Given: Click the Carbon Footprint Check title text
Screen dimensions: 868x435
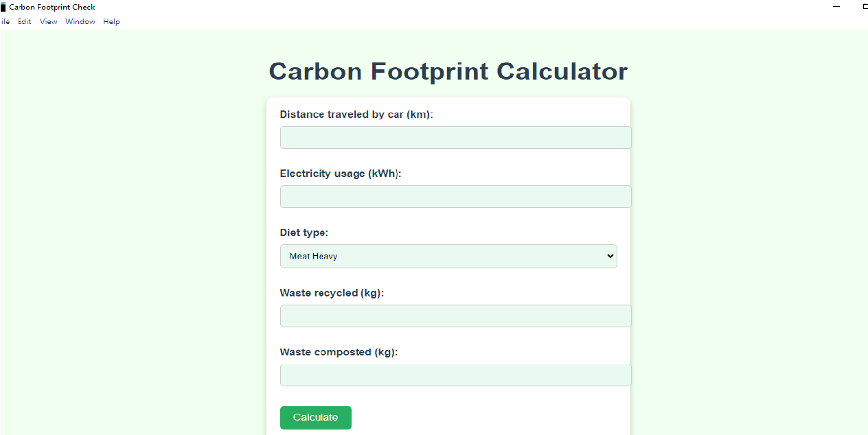Looking at the screenshot, I should (52, 7).
